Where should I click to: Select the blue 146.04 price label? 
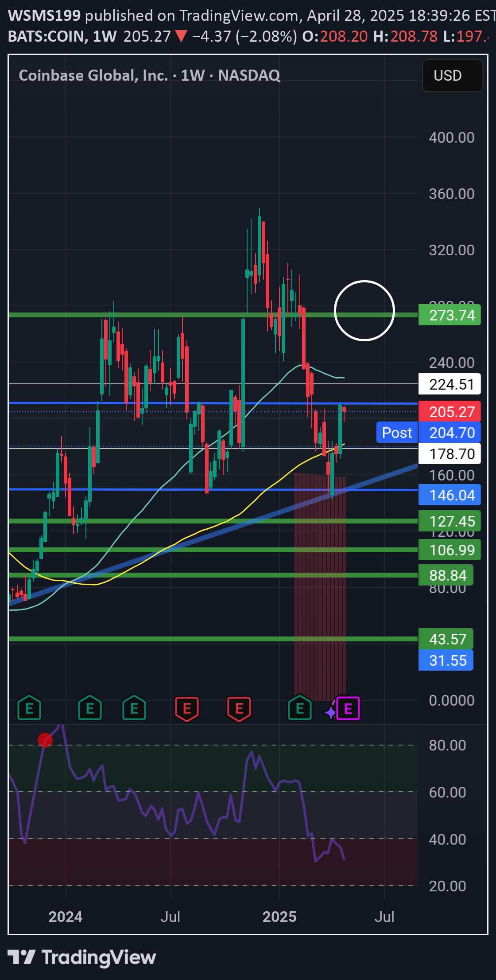coord(449,495)
